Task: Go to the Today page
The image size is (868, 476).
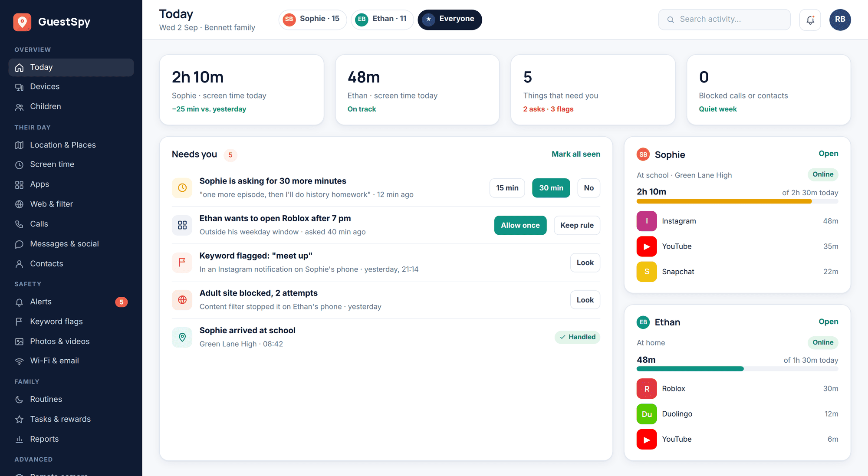Action: click(x=71, y=68)
